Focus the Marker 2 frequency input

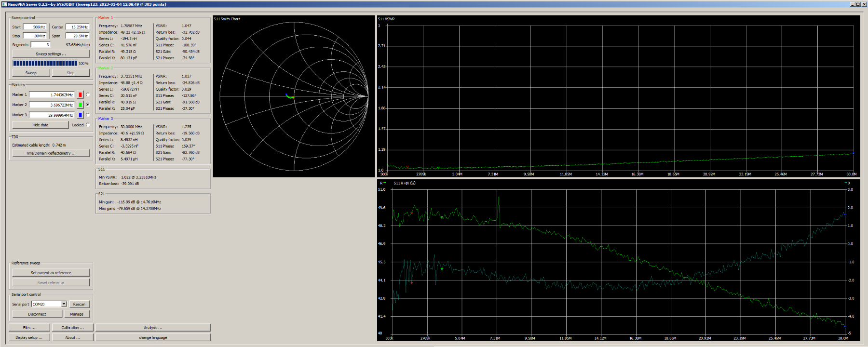pos(52,105)
